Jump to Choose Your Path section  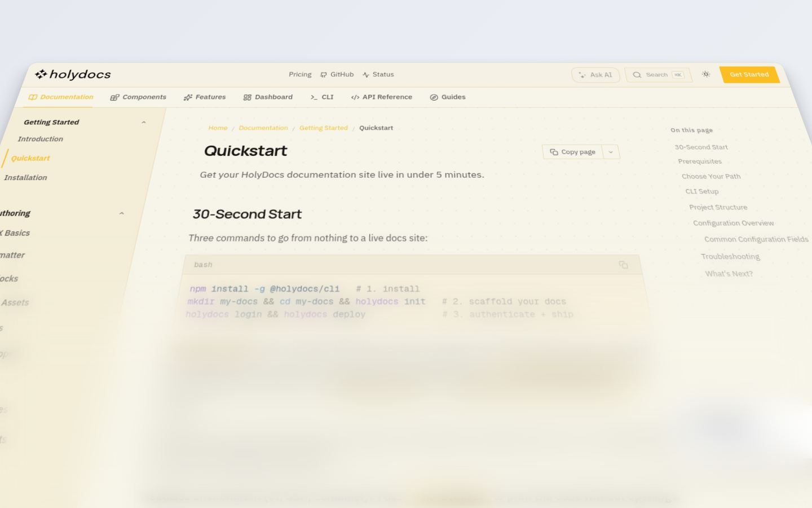point(711,177)
